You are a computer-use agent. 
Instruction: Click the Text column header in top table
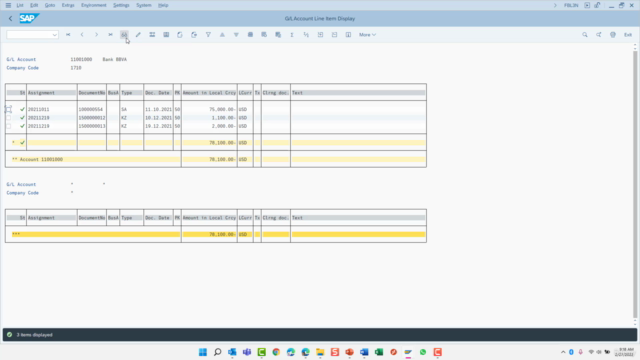(x=358, y=93)
